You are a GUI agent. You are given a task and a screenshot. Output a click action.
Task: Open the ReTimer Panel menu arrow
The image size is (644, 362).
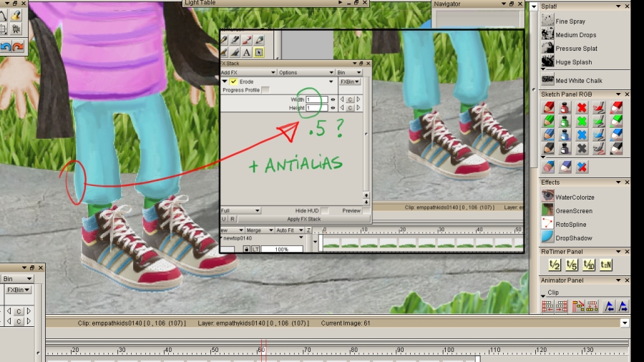(x=618, y=252)
